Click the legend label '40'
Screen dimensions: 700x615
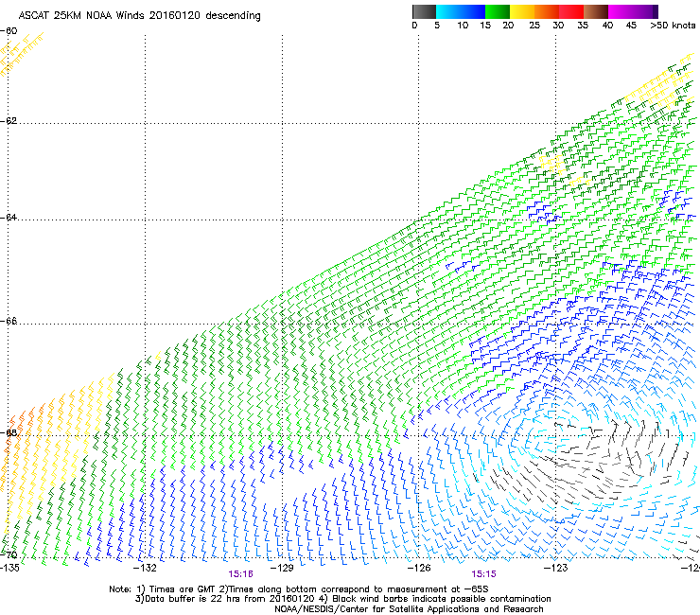[607, 26]
